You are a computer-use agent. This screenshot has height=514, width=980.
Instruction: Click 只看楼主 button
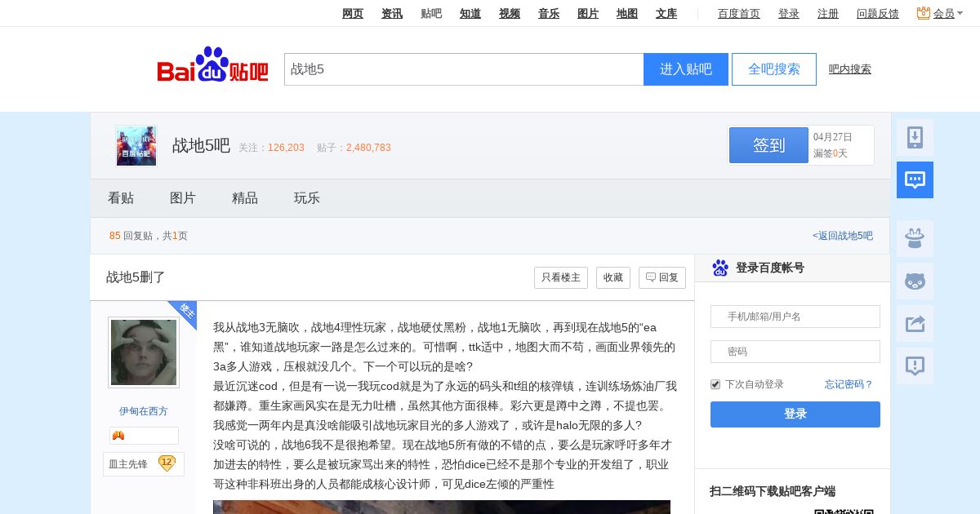coord(561,277)
